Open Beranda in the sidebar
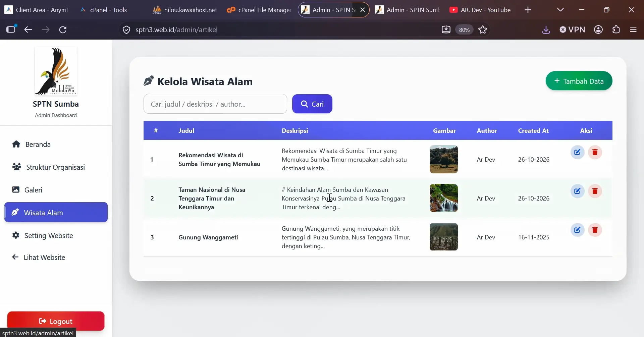The image size is (644, 337). click(56, 144)
